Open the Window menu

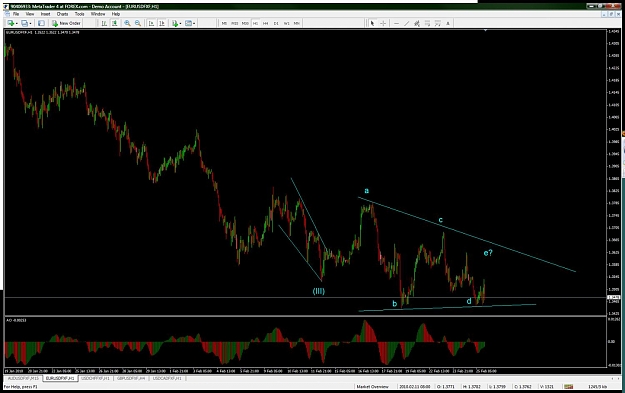coord(98,14)
